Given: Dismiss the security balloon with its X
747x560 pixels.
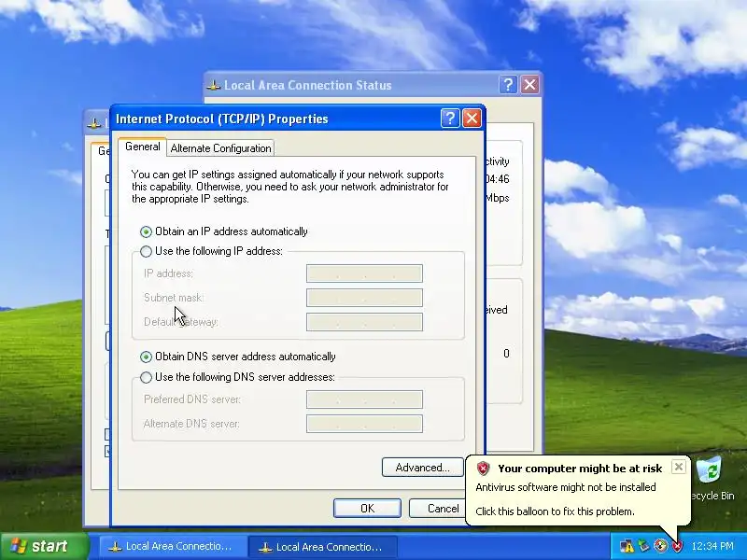Looking at the screenshot, I should (679, 467).
